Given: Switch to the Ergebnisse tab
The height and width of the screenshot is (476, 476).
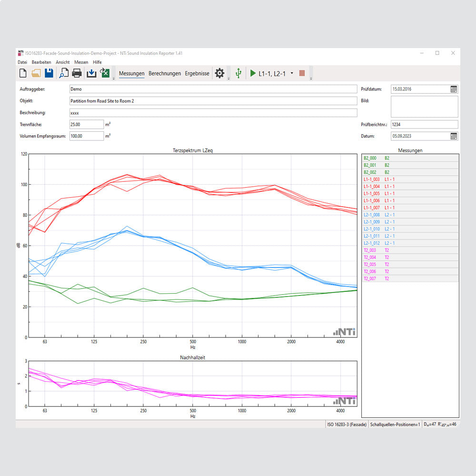Looking at the screenshot, I should pyautogui.click(x=197, y=73).
